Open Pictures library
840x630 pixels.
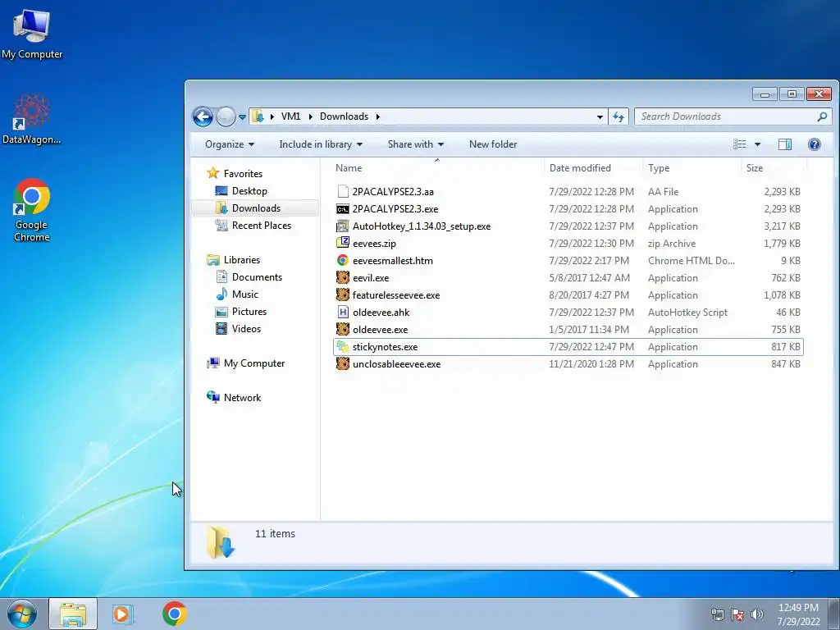249,311
